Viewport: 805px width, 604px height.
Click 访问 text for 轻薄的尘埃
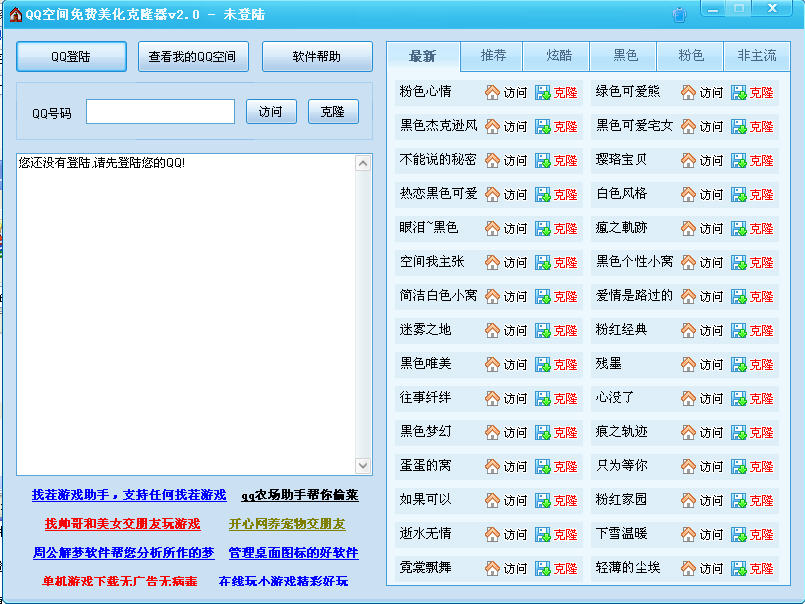711,568
